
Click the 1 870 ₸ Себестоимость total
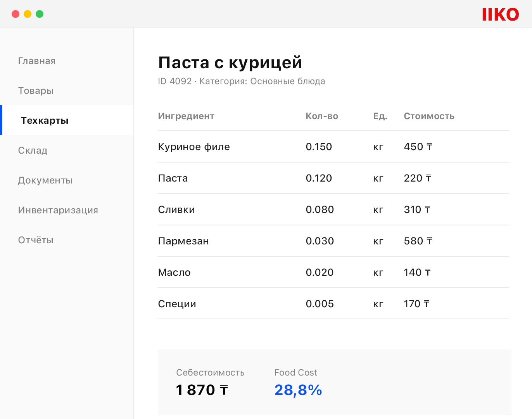(x=202, y=390)
